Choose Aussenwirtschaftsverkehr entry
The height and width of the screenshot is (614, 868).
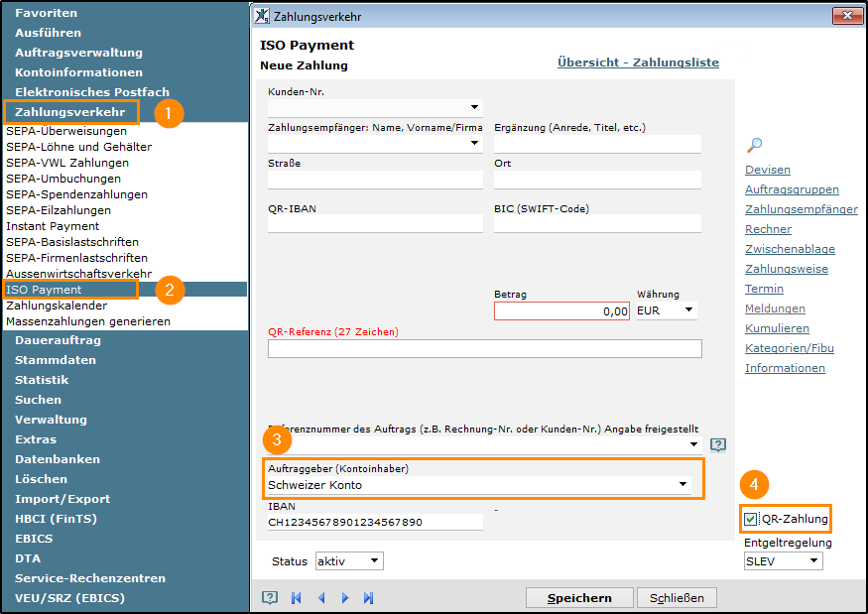click(x=78, y=274)
